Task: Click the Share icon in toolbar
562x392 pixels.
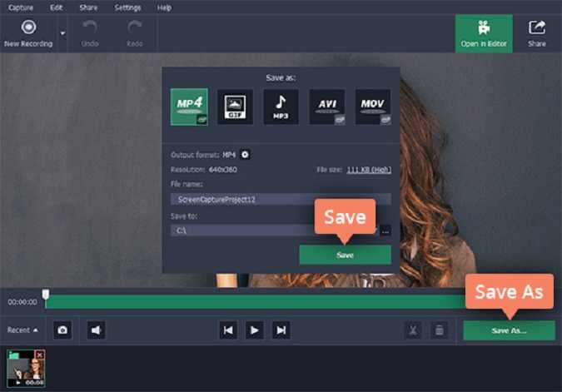Action: click(x=536, y=33)
